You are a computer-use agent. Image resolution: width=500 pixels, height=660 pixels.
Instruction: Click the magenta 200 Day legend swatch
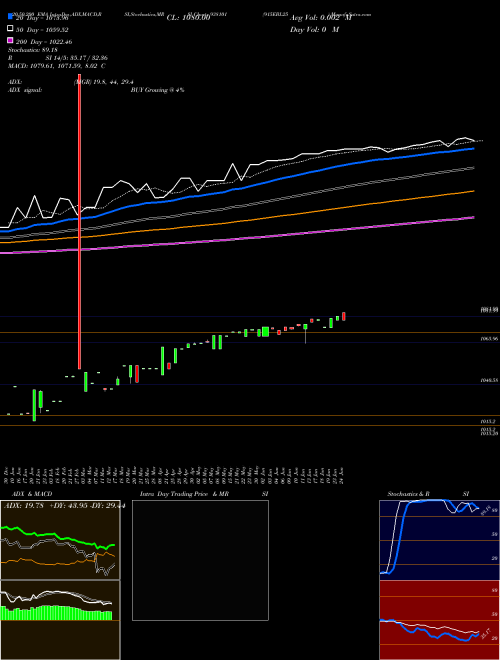point(10,41)
